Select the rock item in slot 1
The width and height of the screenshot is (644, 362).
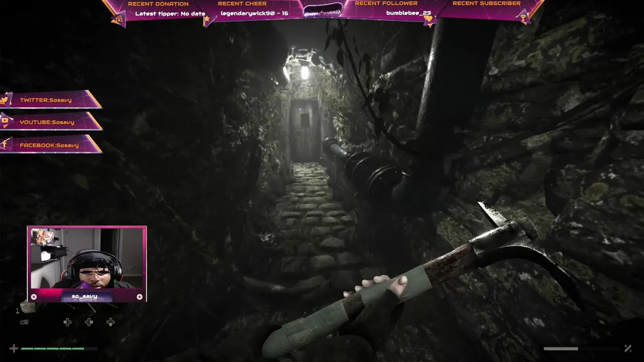tap(27, 307)
